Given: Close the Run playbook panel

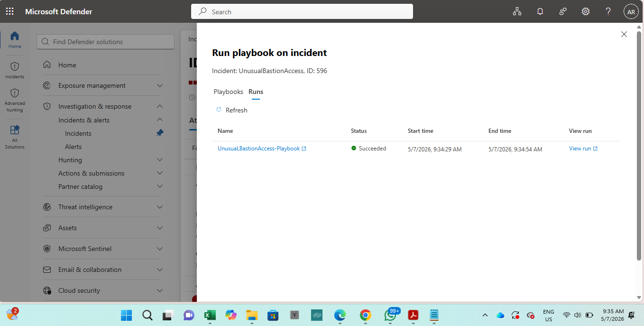Looking at the screenshot, I should tap(624, 34).
